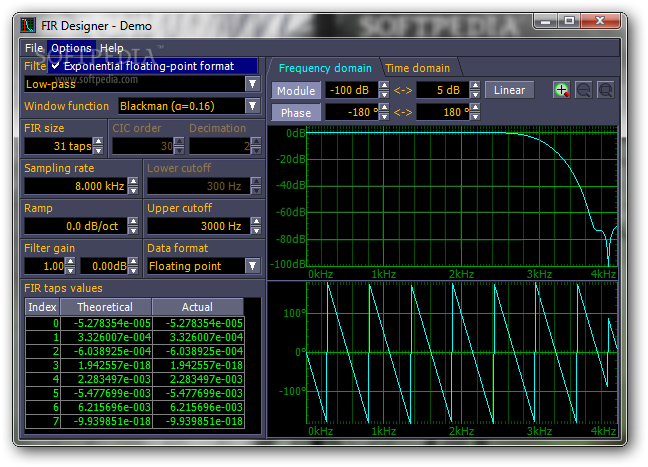Image resolution: width=648 pixels, height=467 pixels.
Task: Click theoretical value 1.942557e-018
Action: coord(106,365)
